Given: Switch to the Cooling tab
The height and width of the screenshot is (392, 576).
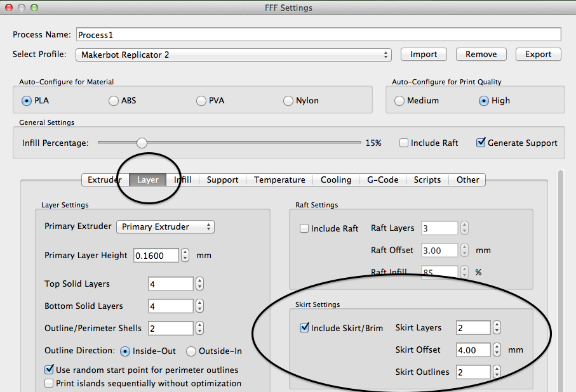Looking at the screenshot, I should point(336,180).
